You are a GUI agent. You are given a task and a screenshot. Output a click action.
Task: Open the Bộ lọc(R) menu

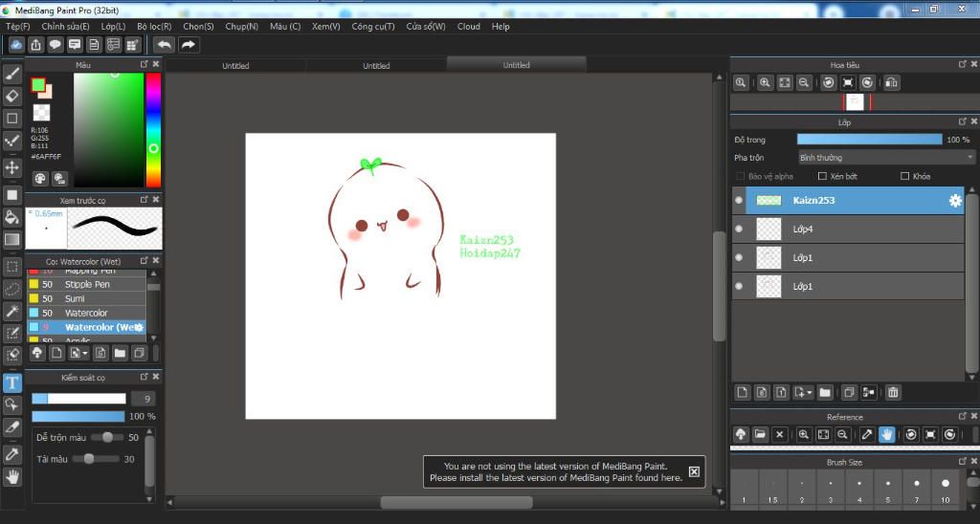154,27
